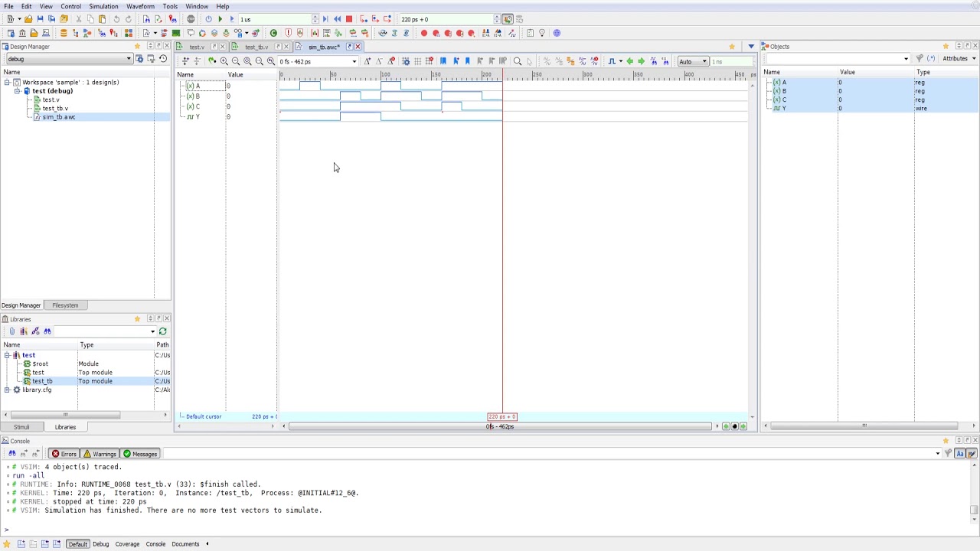Switch to the Stimuli tab
This screenshot has width=980, height=551.
tap(21, 427)
